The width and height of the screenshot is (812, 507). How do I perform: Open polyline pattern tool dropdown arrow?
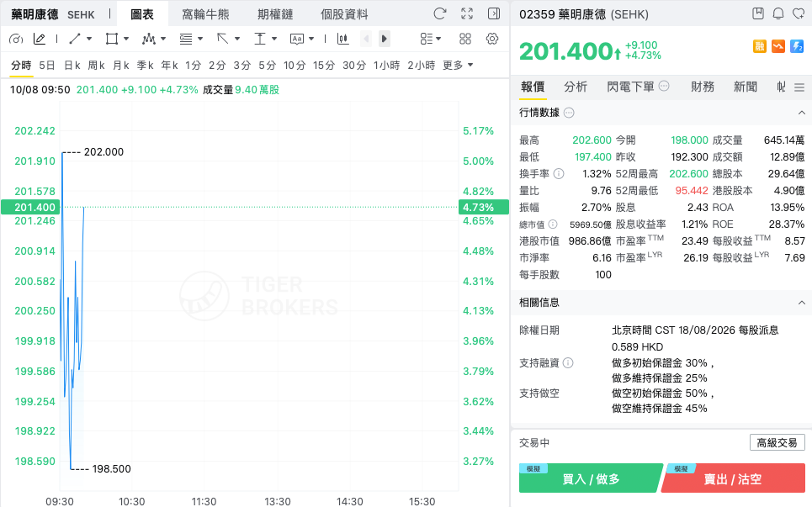(163, 39)
